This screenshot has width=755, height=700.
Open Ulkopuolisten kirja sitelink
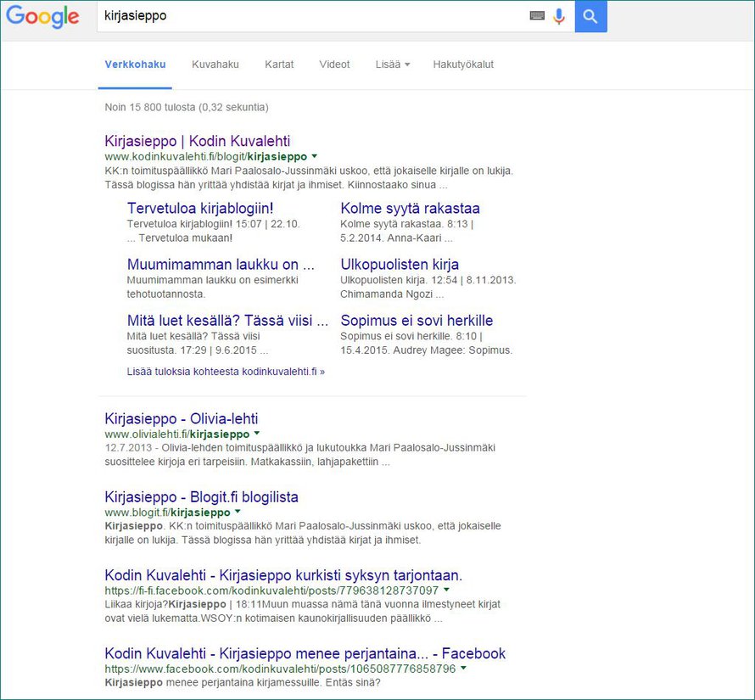pos(400,265)
